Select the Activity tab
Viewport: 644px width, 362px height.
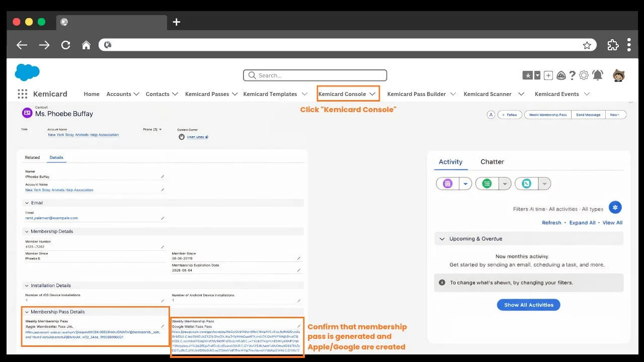point(450,162)
